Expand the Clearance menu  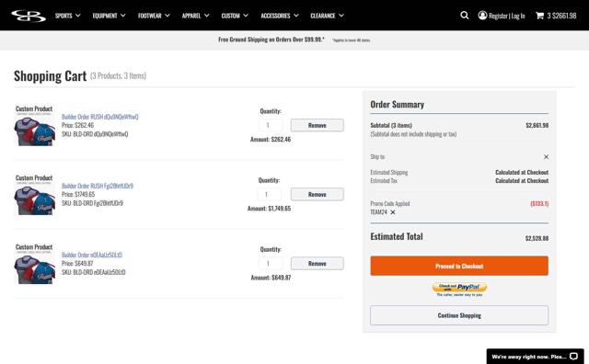tap(327, 16)
